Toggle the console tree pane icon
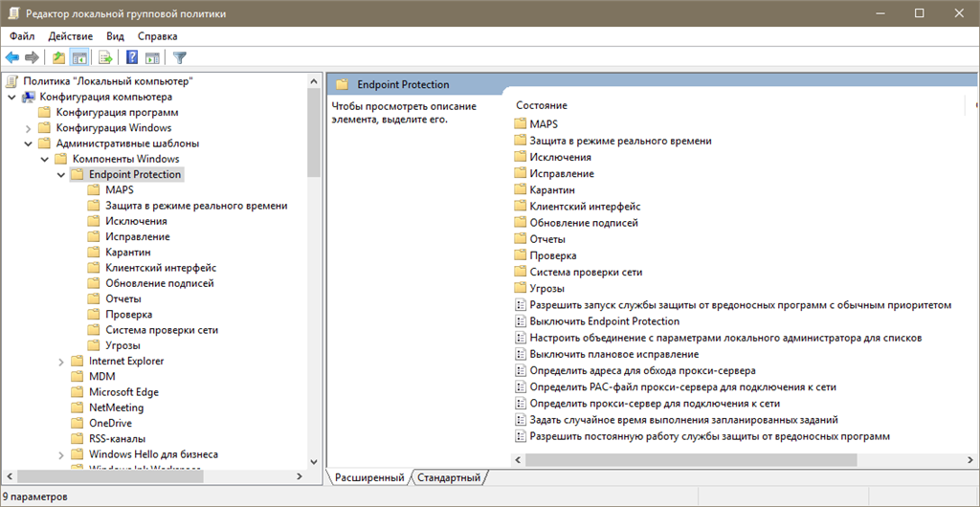Viewport: 980px width, 507px height. pyautogui.click(x=78, y=58)
